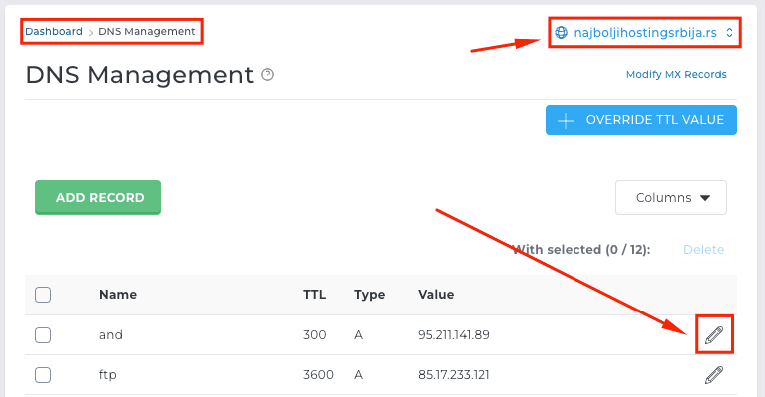
Task: Edit the 'and' A record pencil icon
Action: 714,335
